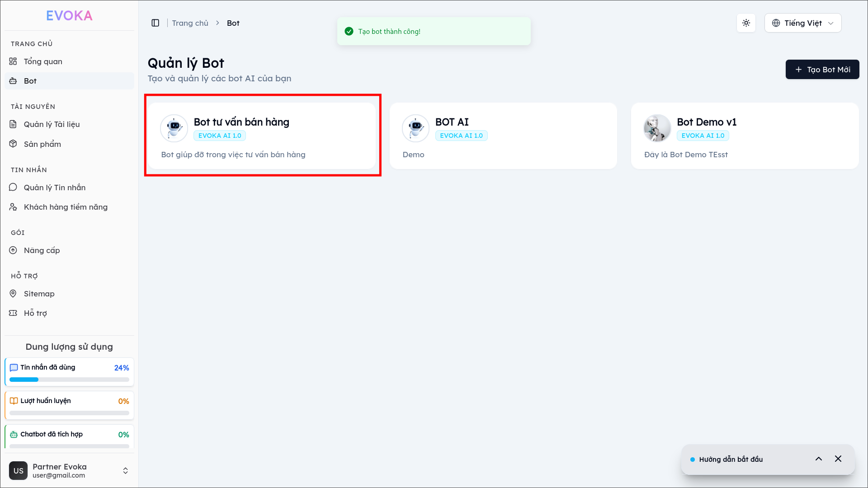Open the BOT AI bot card
This screenshot has width=868, height=488.
click(x=503, y=136)
